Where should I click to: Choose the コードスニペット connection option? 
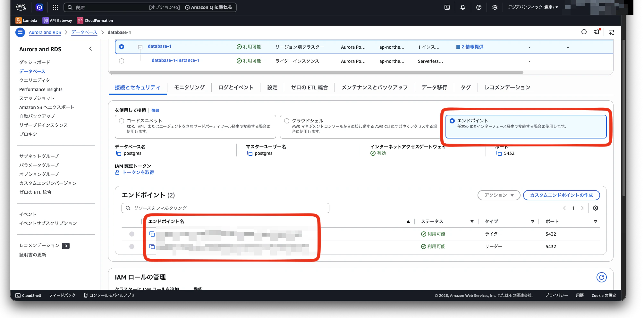pos(122,121)
